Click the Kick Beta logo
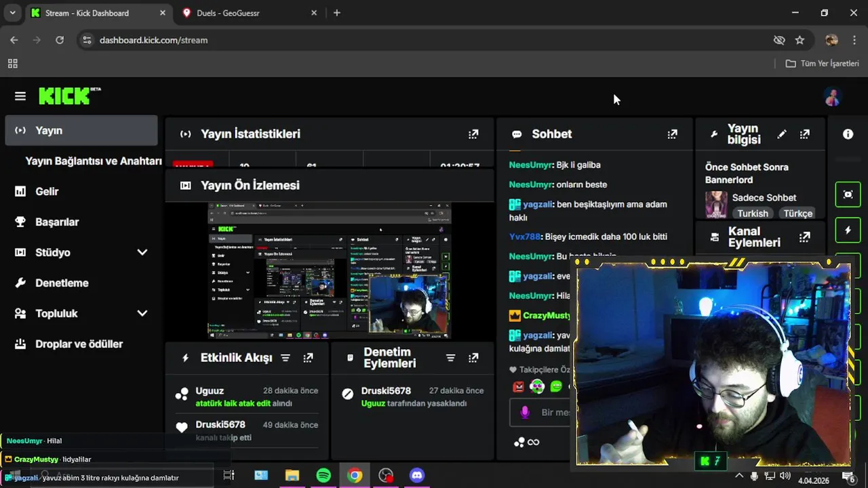This screenshot has width=868, height=488. 69,96
